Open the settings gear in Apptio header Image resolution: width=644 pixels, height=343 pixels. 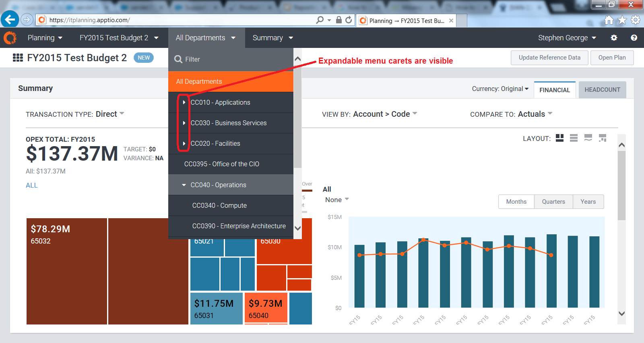click(x=614, y=37)
